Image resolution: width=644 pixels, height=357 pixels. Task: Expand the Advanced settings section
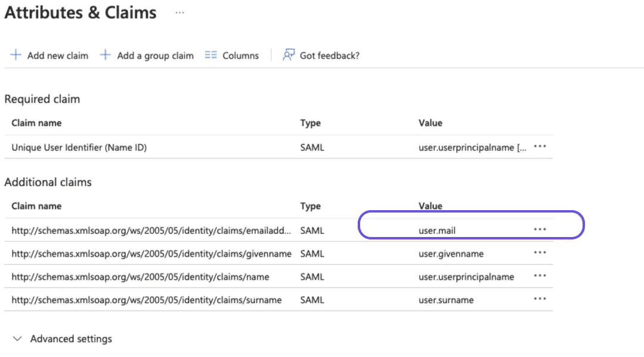[x=71, y=338]
